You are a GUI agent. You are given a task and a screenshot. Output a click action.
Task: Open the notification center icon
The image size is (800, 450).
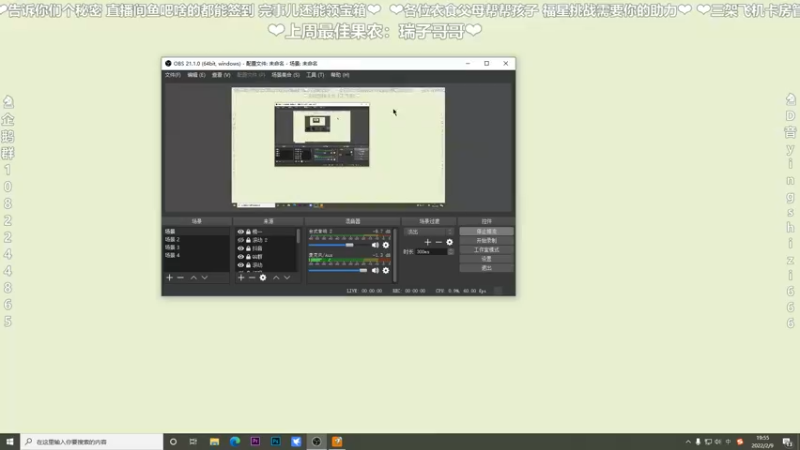tap(788, 442)
